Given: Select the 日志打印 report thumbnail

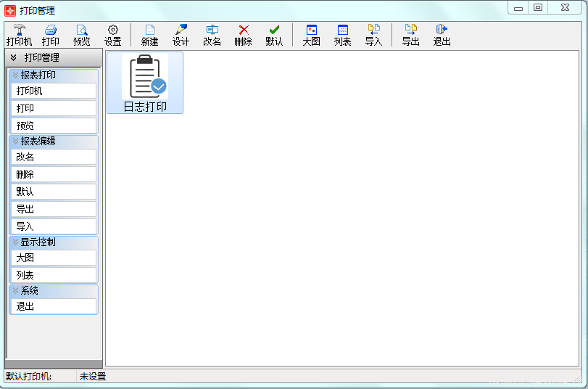Looking at the screenshot, I should 145,83.
